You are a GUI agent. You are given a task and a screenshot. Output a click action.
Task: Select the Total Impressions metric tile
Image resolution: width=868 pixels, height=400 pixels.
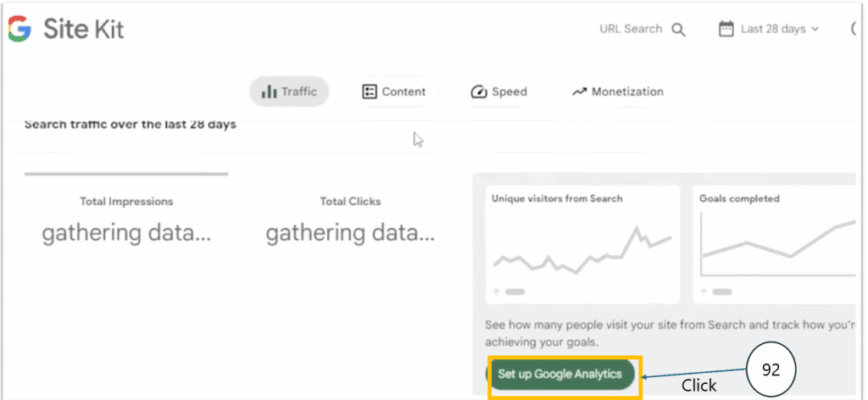(x=126, y=220)
